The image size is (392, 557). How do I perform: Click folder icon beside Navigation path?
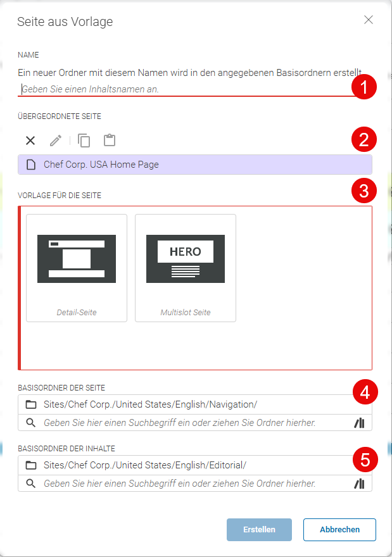(x=31, y=404)
